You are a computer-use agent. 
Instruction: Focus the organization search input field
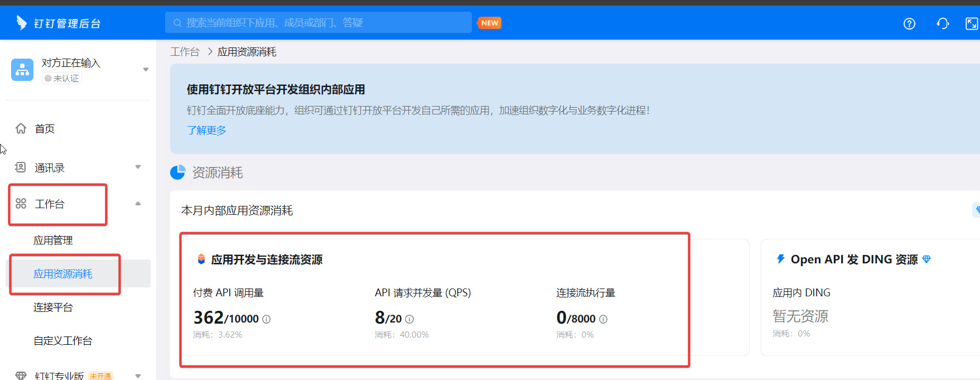tap(318, 23)
